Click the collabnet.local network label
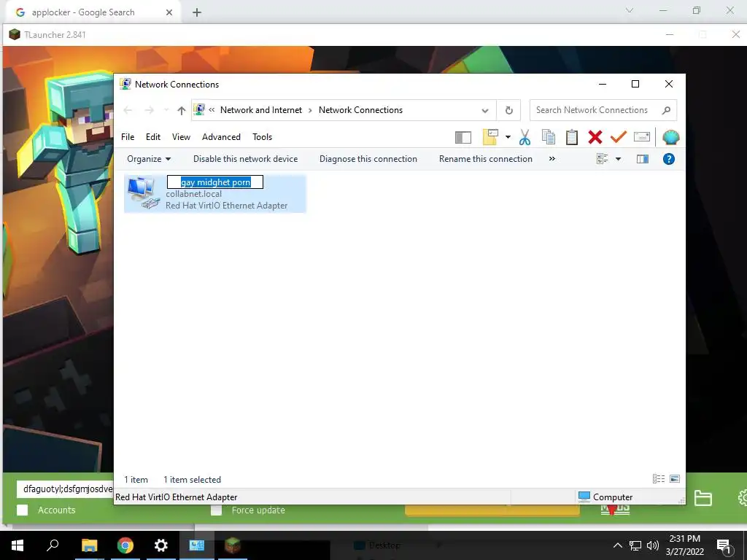The width and height of the screenshot is (747, 560). 194,194
